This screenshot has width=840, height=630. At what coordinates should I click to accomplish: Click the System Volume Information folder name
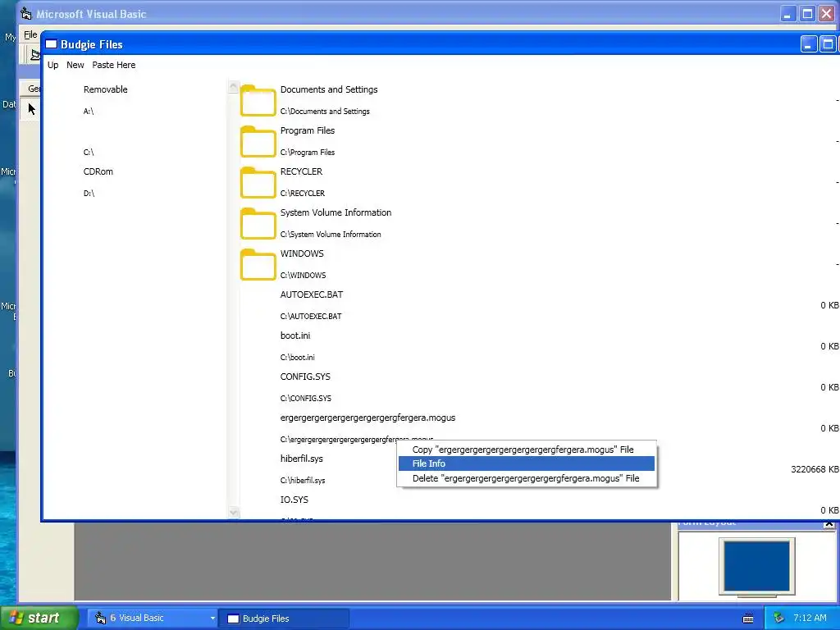pos(336,212)
